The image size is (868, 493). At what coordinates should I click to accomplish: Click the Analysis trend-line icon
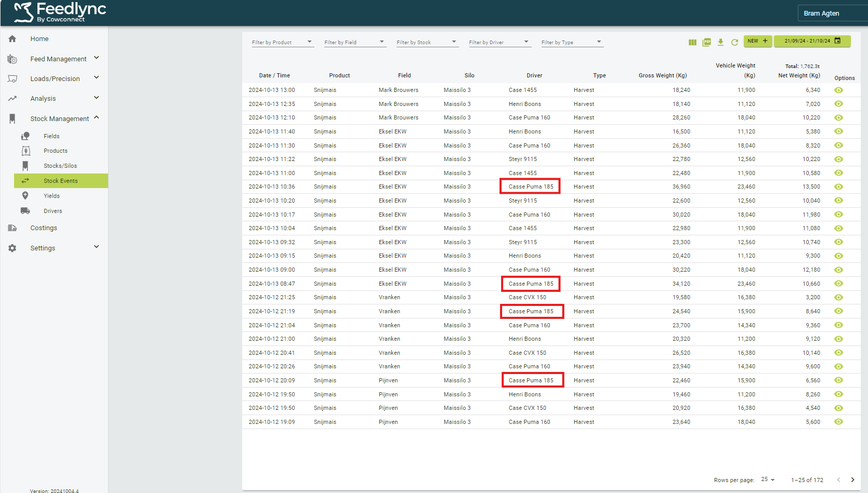click(12, 99)
